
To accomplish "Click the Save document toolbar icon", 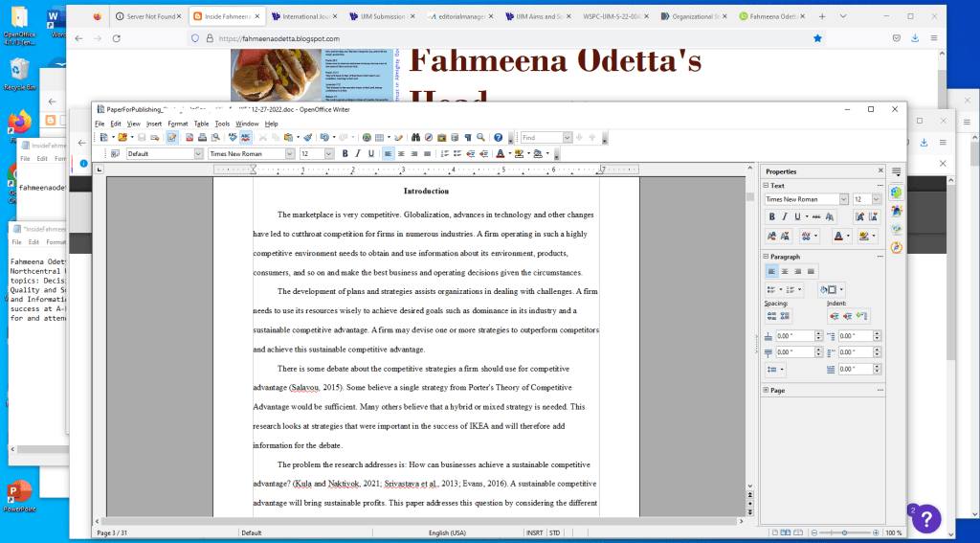I will coord(142,137).
